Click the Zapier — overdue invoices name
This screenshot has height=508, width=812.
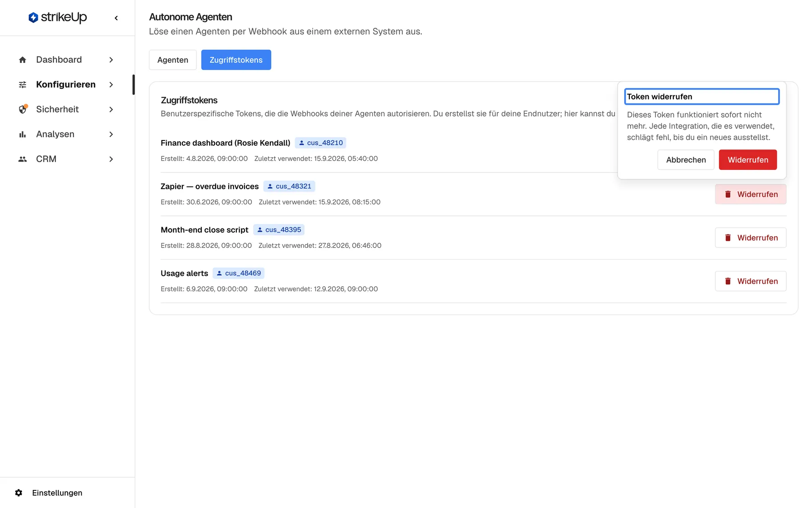point(210,186)
